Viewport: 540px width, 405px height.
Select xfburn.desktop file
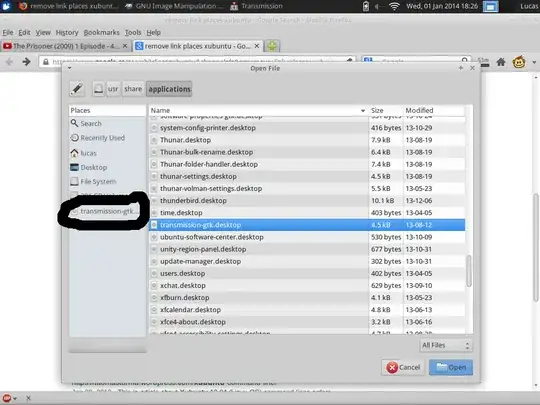[x=307, y=298]
